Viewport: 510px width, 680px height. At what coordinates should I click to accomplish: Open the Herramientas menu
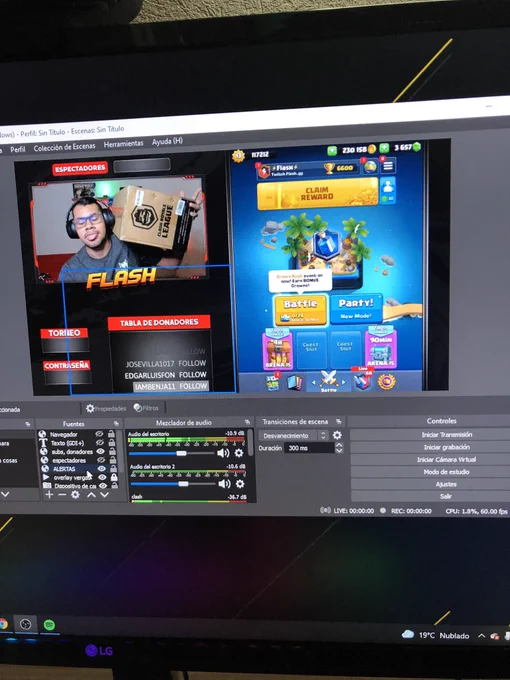coord(124,144)
